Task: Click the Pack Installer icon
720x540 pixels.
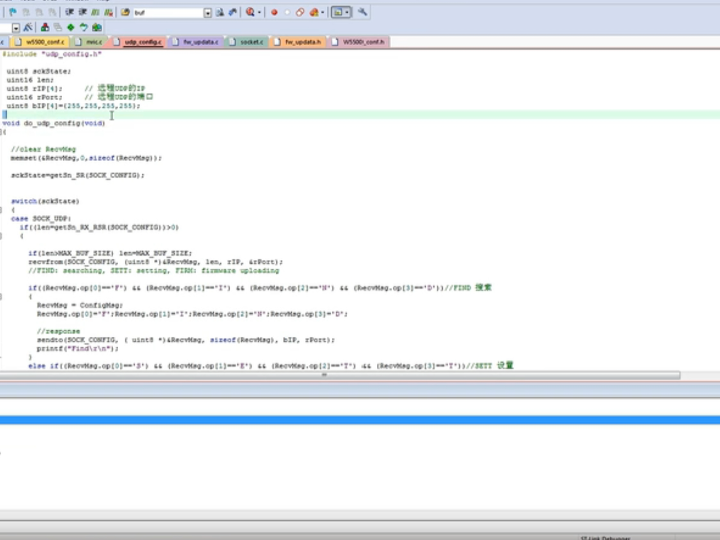Action: tap(96, 27)
